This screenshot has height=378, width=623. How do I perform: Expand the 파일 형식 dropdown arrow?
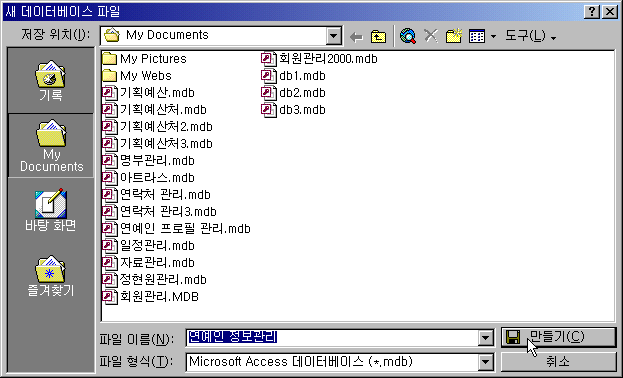485,362
